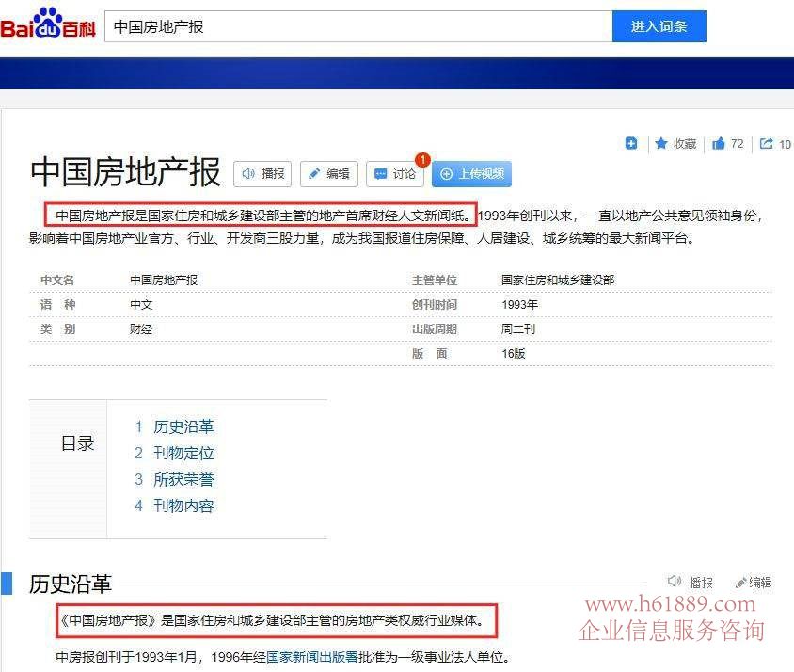This screenshot has height=672, width=794.
Task: Open the 讨论 discussion button
Action: (394, 174)
